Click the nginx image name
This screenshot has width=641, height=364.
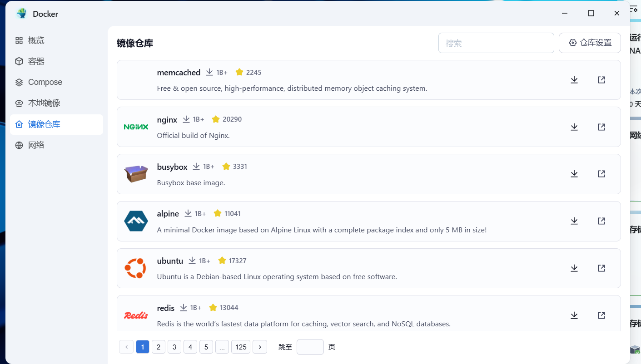167,120
